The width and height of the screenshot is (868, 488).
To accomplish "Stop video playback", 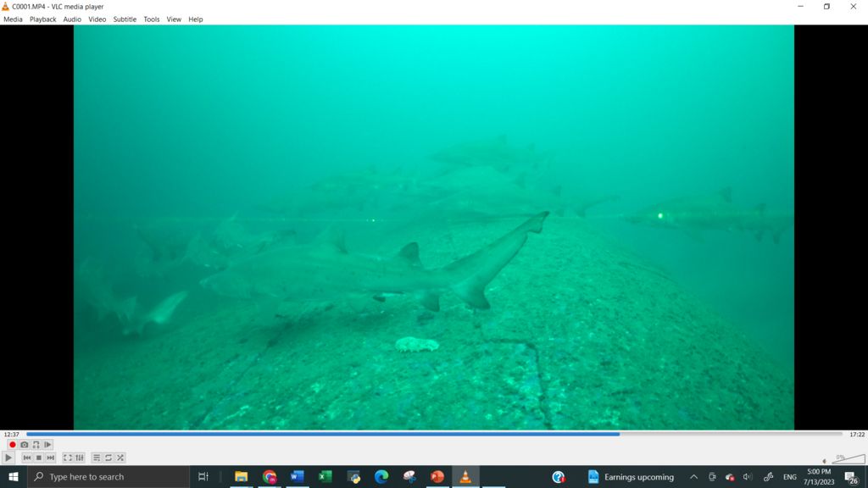I will click(x=39, y=457).
